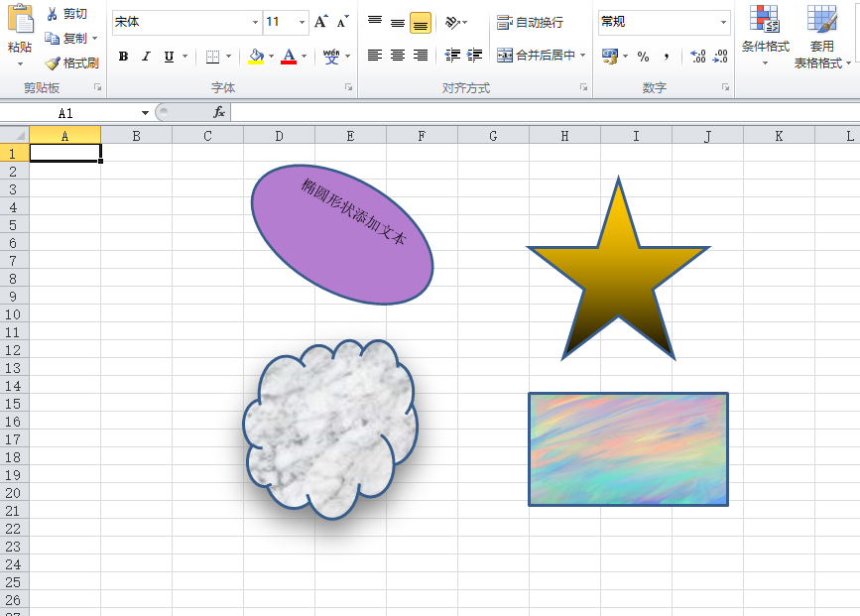The image size is (860, 616).
Task: Increase the cell indent
Action: click(x=475, y=55)
